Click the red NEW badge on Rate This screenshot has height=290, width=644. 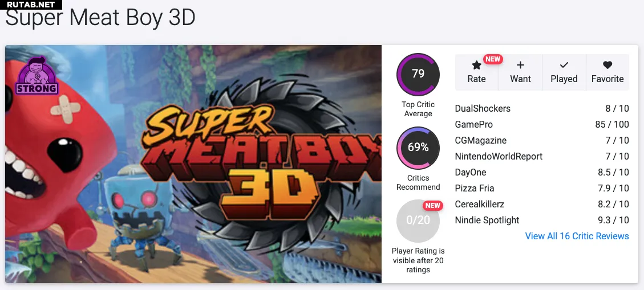coord(492,59)
